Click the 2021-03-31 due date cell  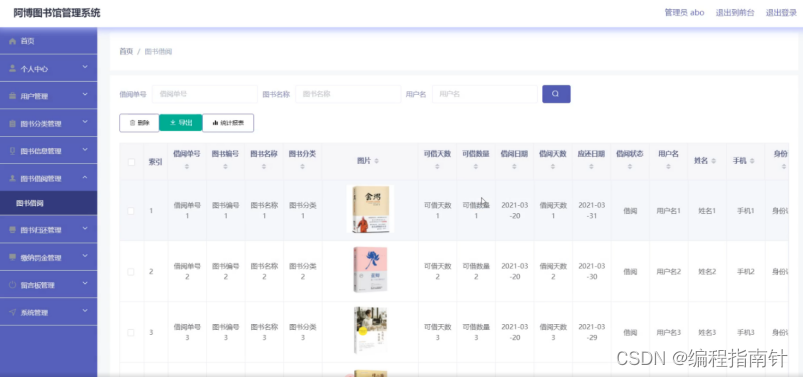click(591, 211)
